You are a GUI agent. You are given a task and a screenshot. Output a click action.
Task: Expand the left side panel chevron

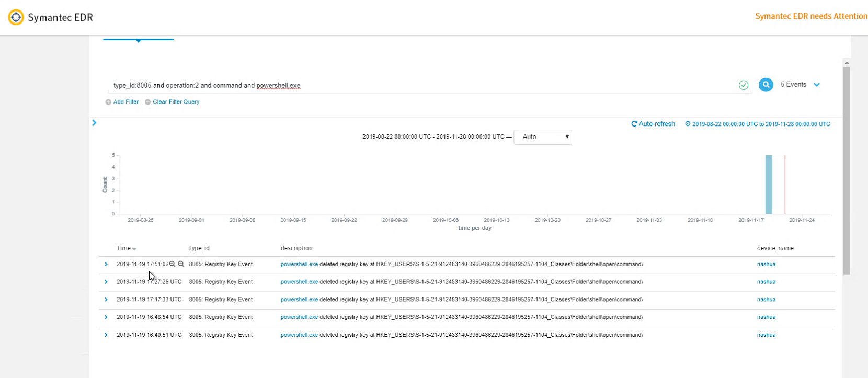coord(94,123)
